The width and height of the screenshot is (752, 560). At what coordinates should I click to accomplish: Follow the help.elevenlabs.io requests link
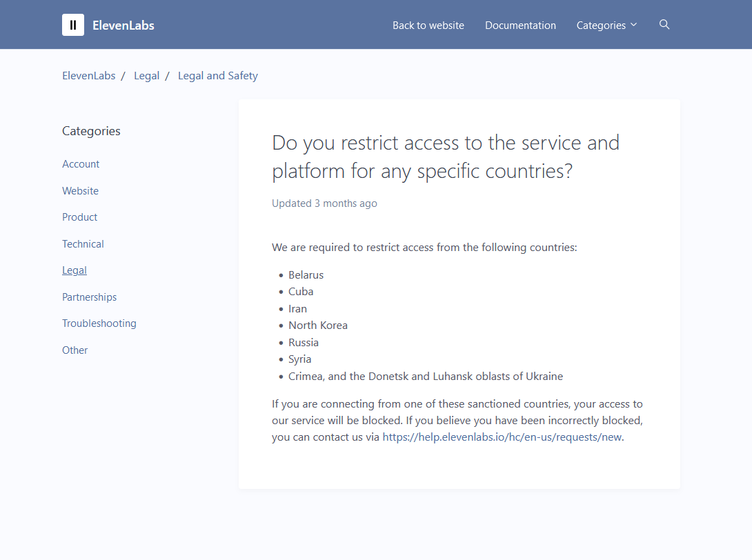[x=502, y=437]
